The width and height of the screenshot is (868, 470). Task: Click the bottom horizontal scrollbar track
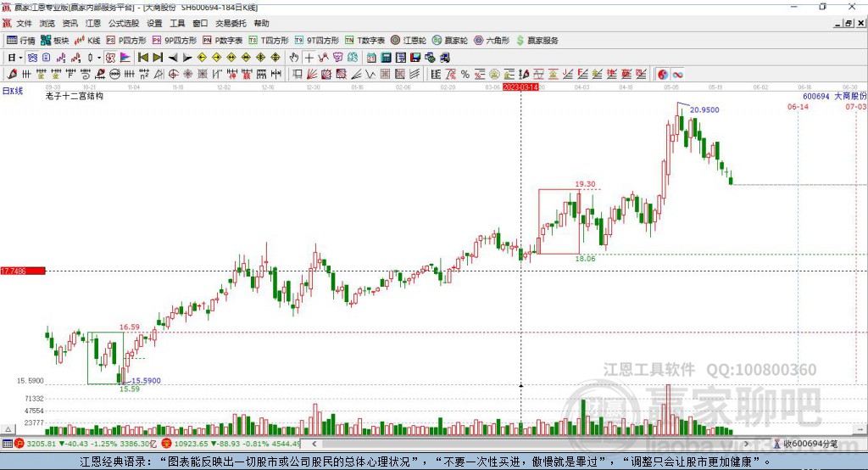(x=531, y=444)
